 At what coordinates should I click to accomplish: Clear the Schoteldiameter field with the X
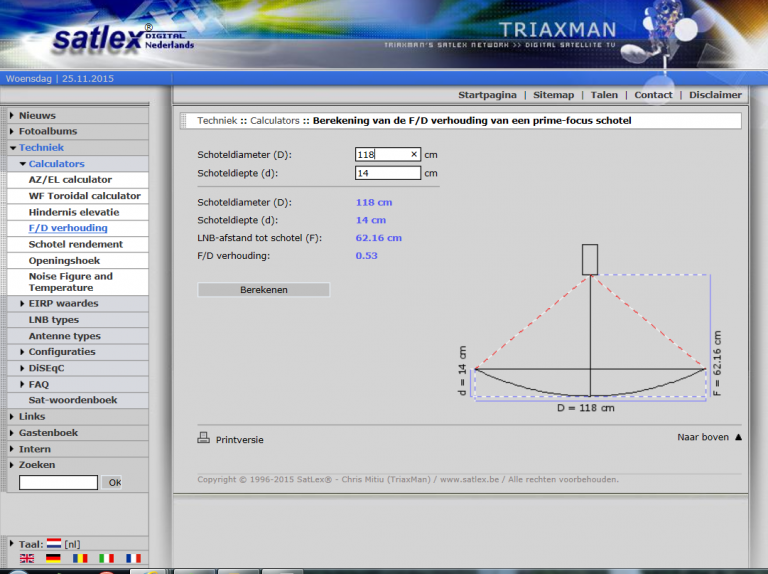coord(414,154)
